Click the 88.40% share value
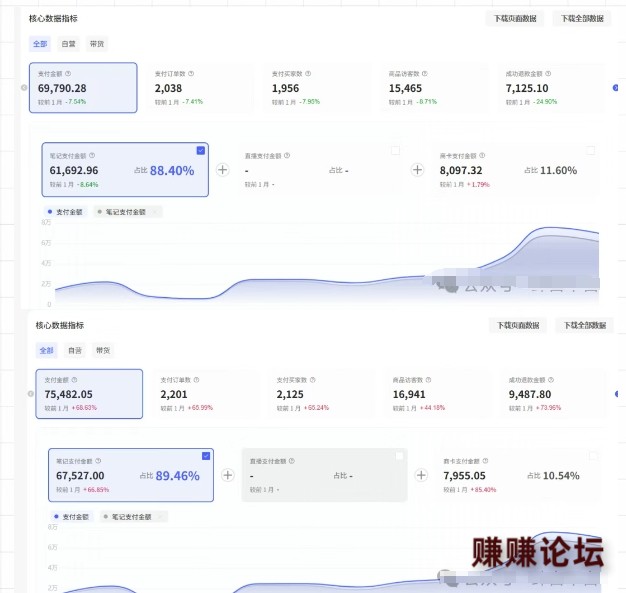Viewport: 626px width, 593px height. [x=172, y=171]
